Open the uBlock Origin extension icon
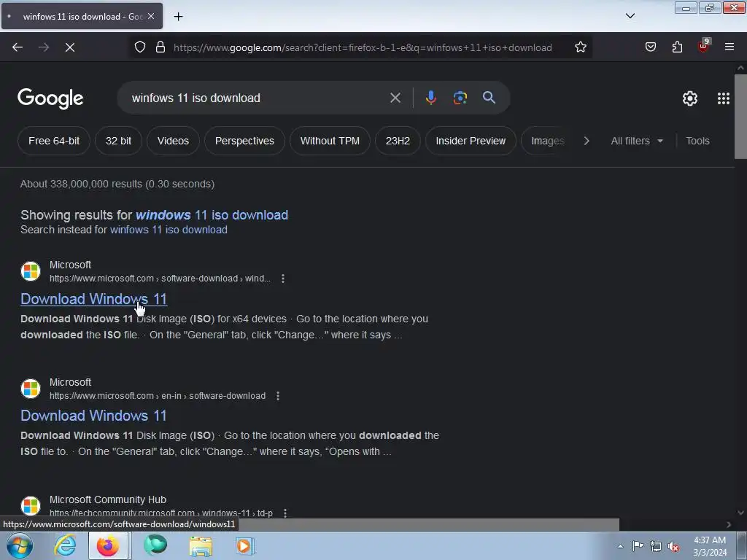This screenshot has height=560, width=747. (703, 46)
